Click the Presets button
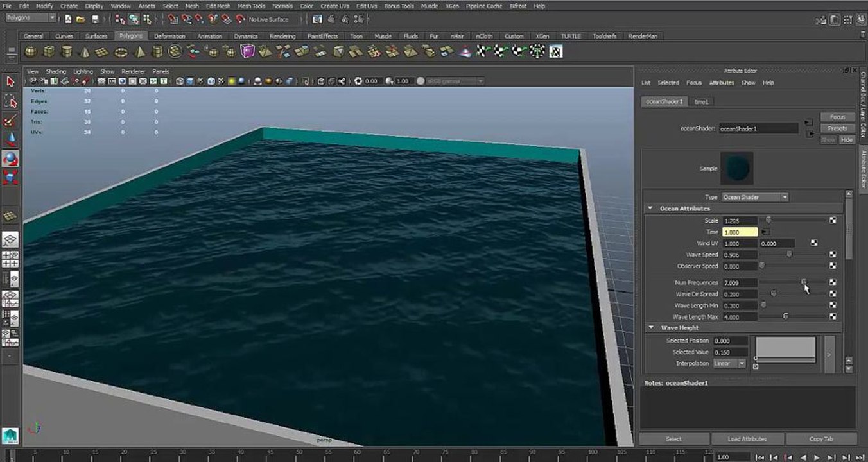This screenshot has width=868, height=462. pyautogui.click(x=837, y=128)
